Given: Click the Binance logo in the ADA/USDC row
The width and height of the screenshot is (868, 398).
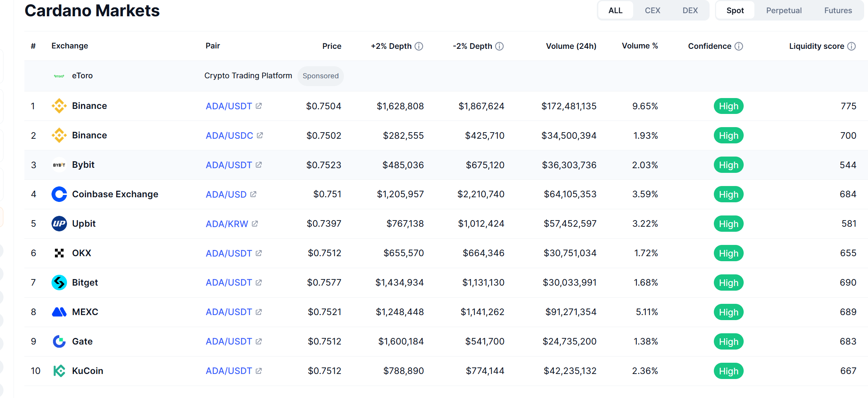Looking at the screenshot, I should coord(59,135).
